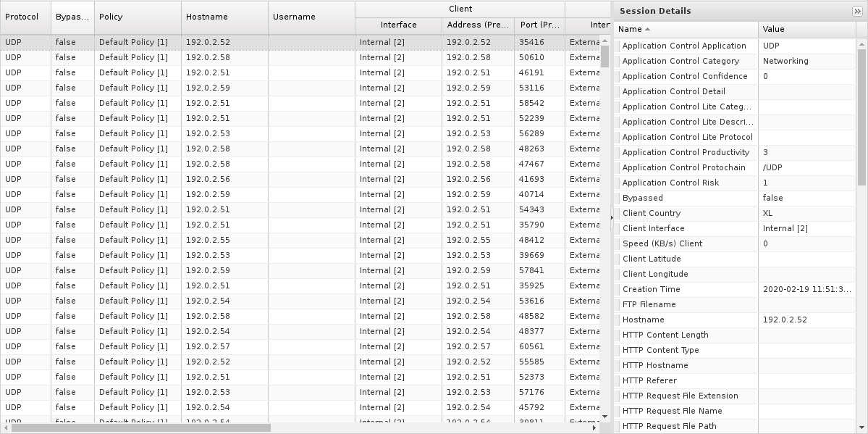
Task: Click HTTP Referer detail row
Action: coord(735,381)
